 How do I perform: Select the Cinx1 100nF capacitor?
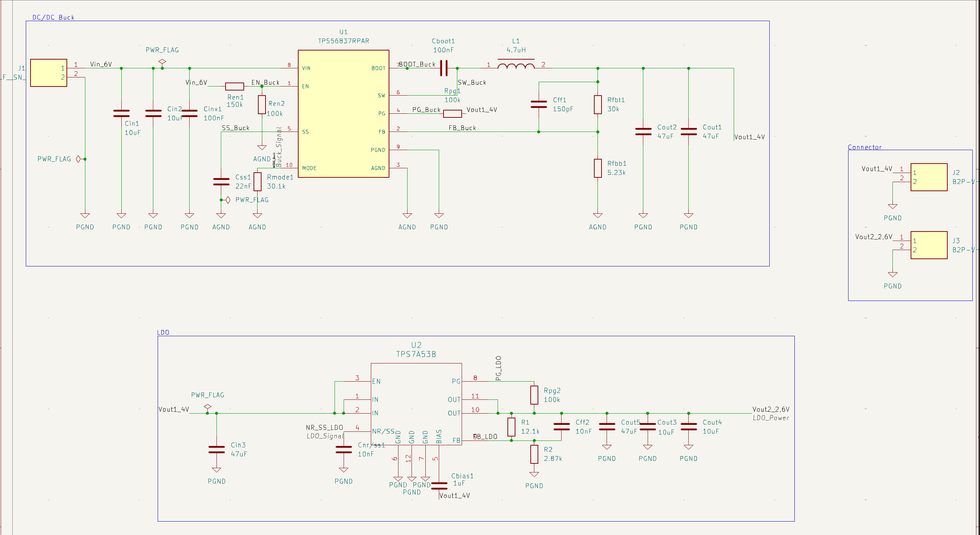[x=190, y=113]
